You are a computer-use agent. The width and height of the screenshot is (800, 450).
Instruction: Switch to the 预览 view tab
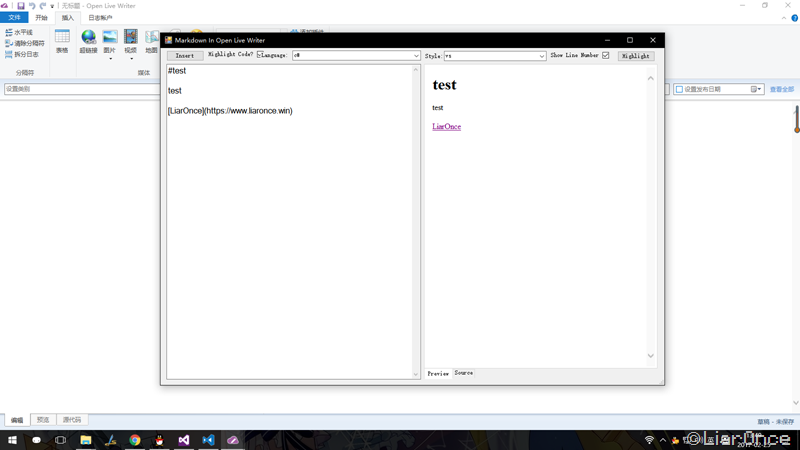(x=43, y=420)
